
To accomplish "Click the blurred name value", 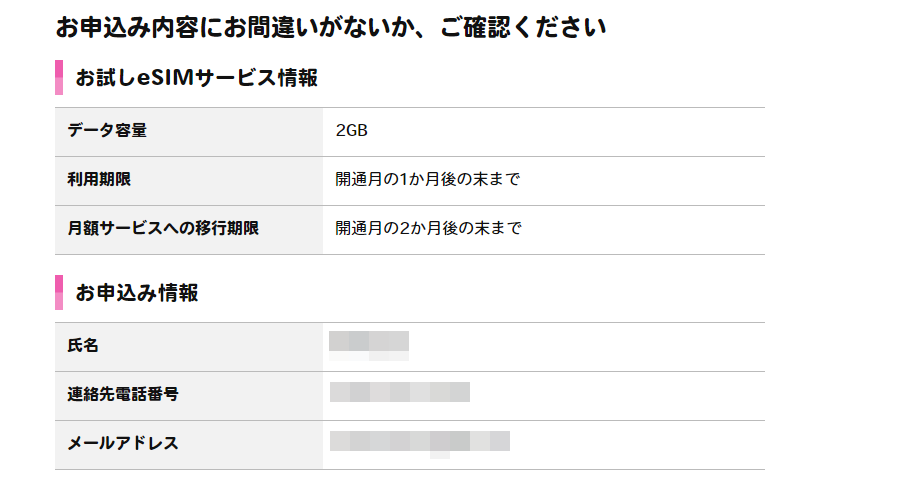I will click(369, 346).
